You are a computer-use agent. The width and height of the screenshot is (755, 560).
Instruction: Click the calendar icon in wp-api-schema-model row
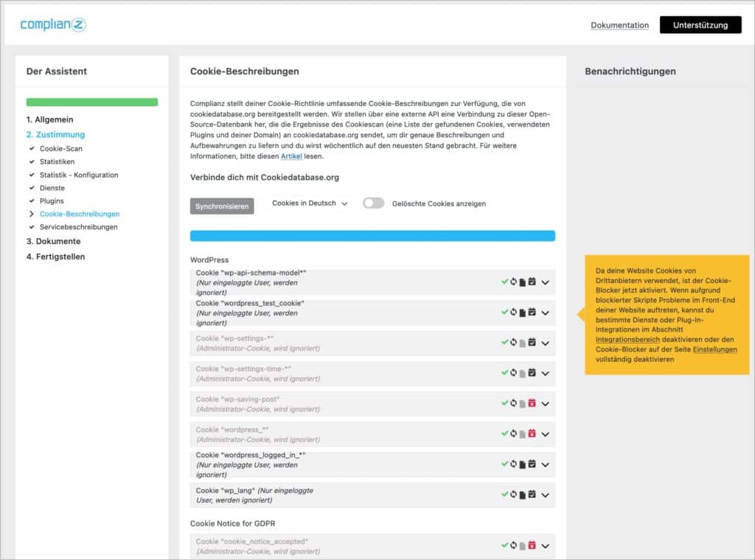pos(532,281)
